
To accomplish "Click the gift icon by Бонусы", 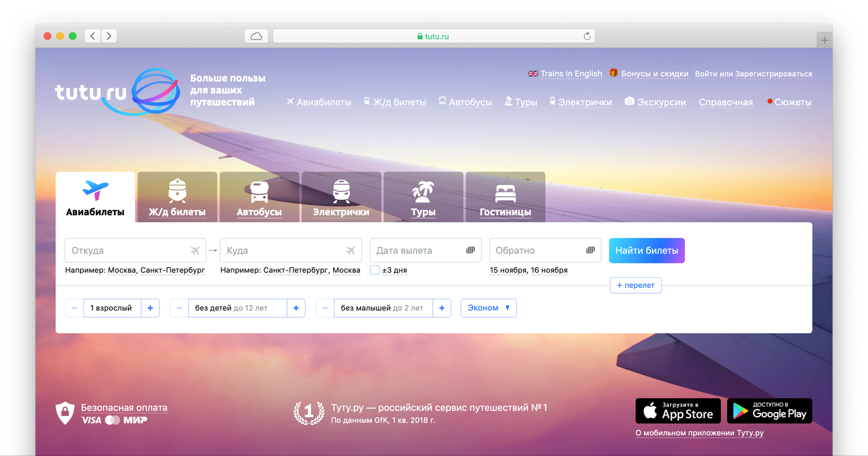I will (x=614, y=73).
